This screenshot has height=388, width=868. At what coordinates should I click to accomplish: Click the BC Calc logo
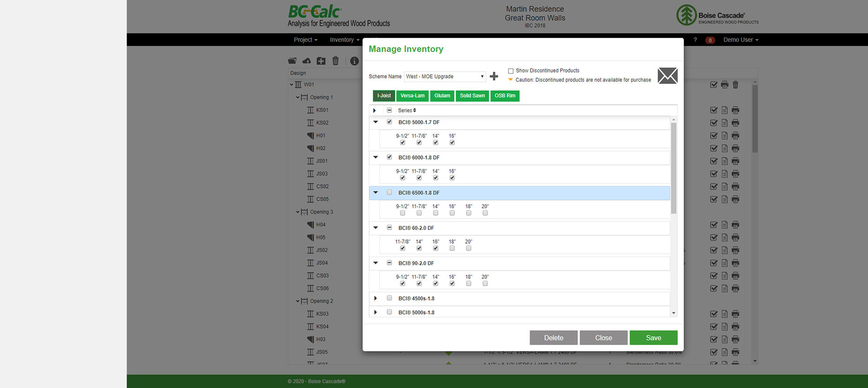point(339,16)
